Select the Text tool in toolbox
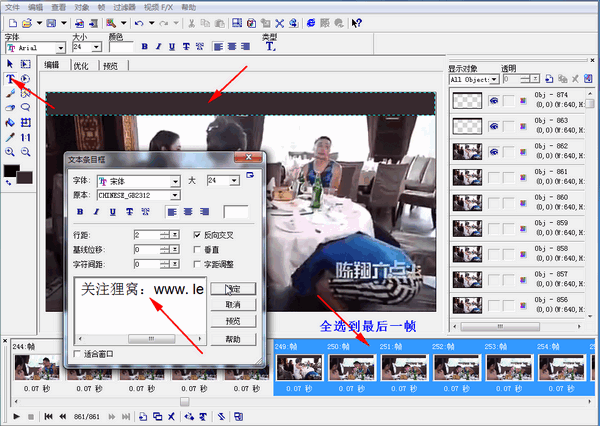Image resolution: width=600 pixels, height=426 pixels. click(x=10, y=79)
